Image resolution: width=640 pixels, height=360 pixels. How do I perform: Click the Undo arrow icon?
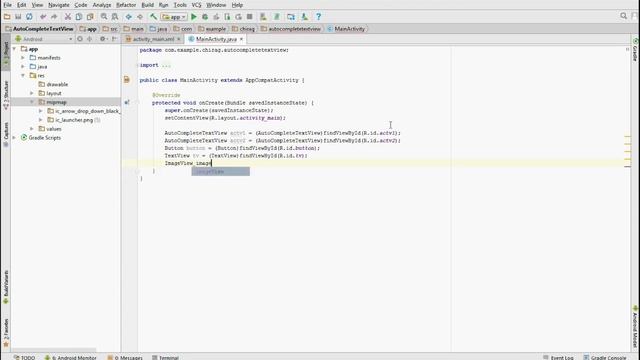pyautogui.click(x=43, y=17)
